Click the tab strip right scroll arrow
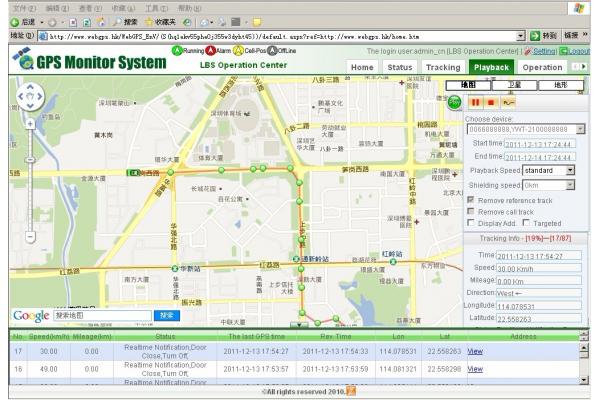 click(x=584, y=67)
